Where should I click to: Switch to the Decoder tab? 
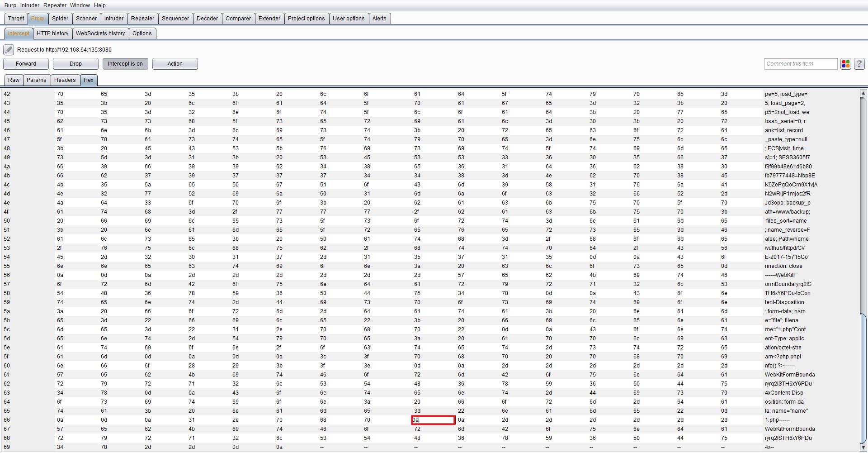pos(208,19)
